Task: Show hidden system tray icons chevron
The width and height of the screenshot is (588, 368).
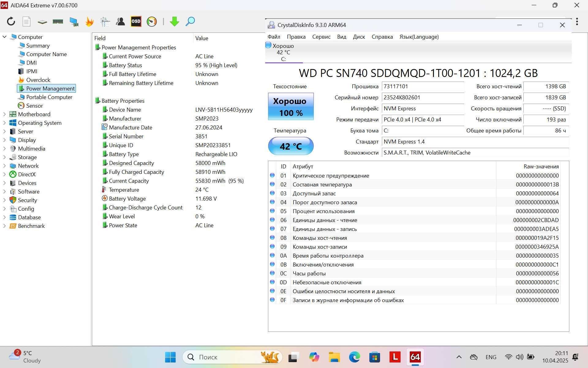Action: pyautogui.click(x=459, y=357)
